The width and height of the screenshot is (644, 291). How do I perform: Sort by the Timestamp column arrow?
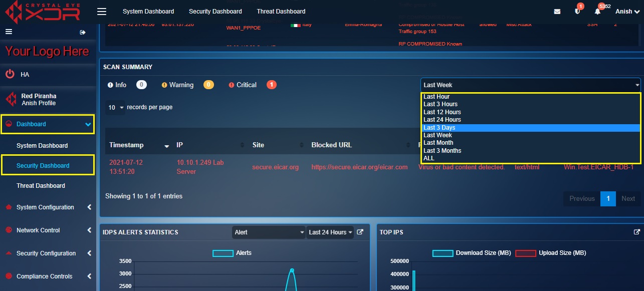click(167, 146)
